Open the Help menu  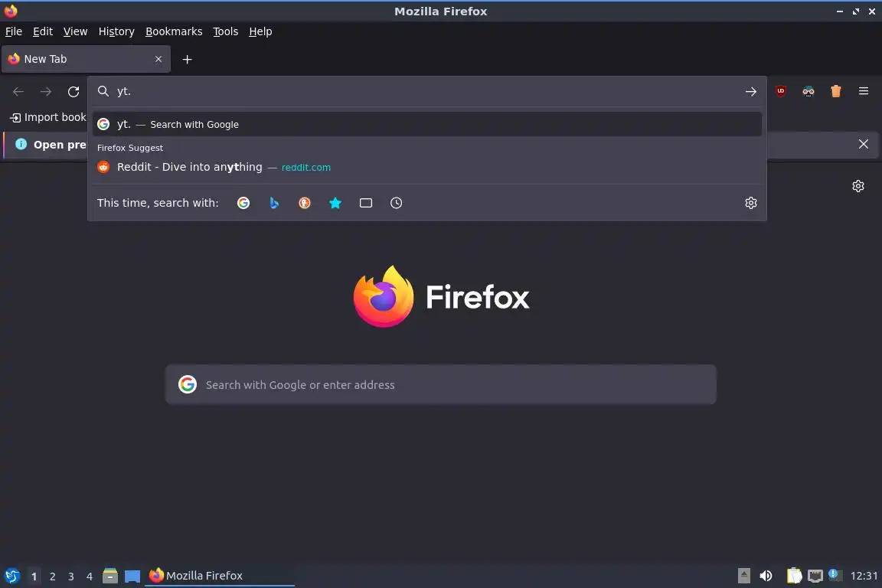(x=260, y=31)
